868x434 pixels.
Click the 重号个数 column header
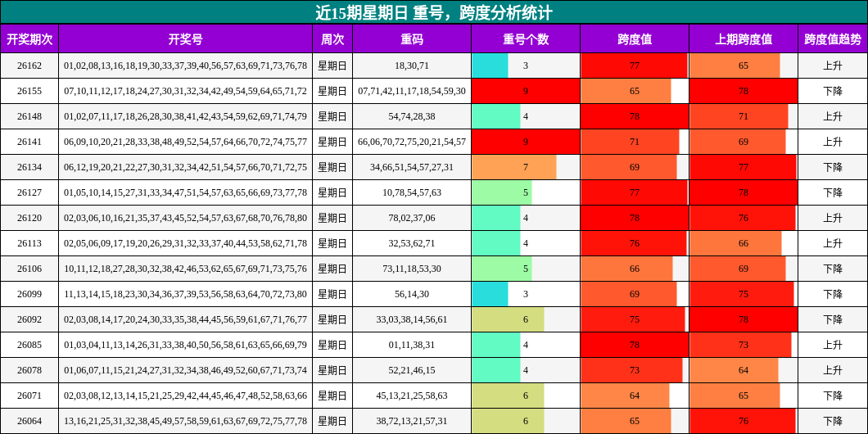[x=526, y=38]
